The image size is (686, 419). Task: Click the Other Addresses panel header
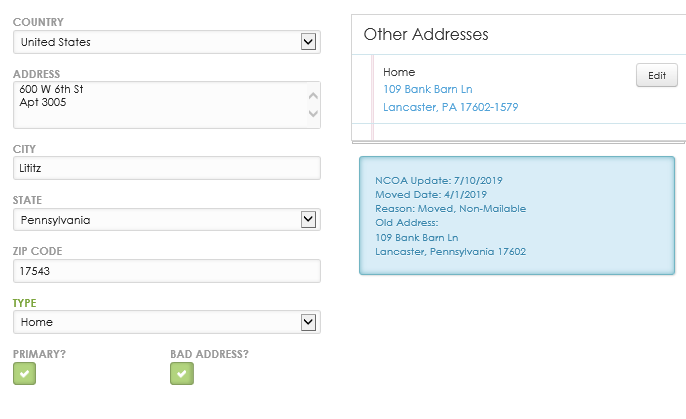point(426,34)
